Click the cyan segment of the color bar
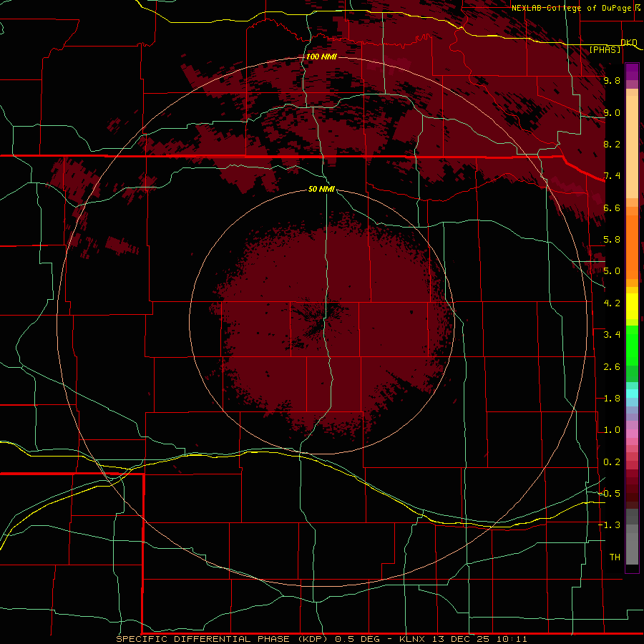The width and height of the screenshot is (644, 644). (632, 394)
